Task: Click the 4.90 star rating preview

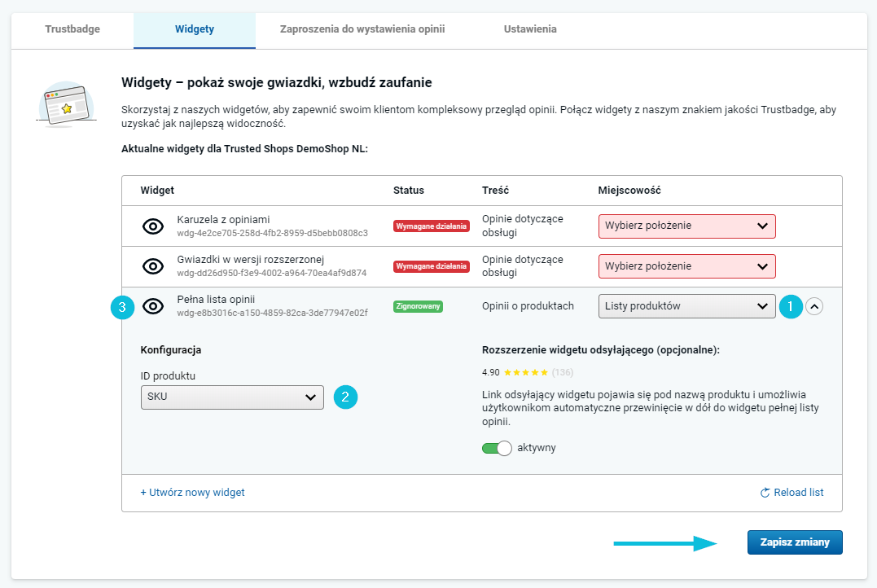Action: 526,372
